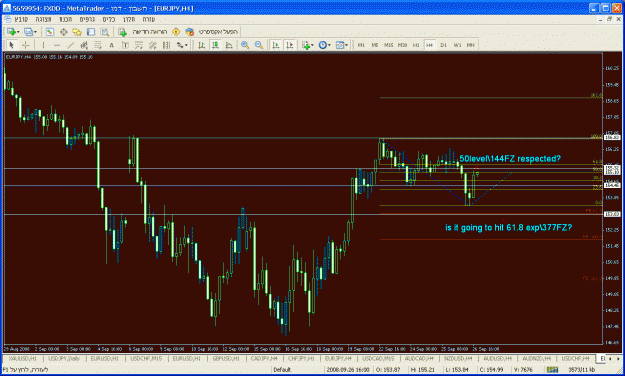Switch to the USDCAD,M15 chart tab

[x=378, y=358]
